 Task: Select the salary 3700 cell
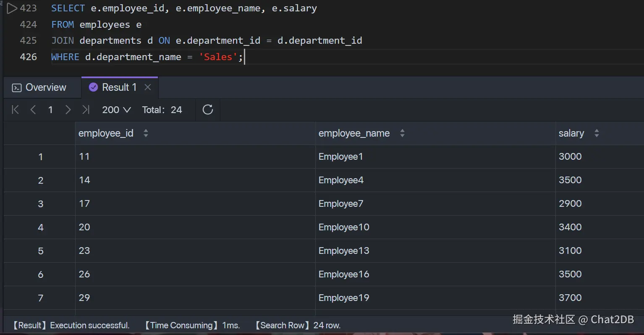click(600, 298)
